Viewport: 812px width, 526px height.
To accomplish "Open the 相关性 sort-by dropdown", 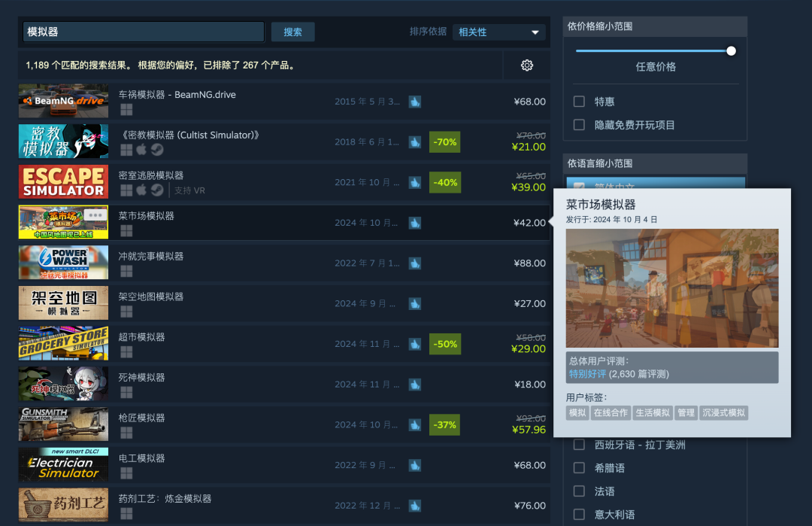I will [499, 32].
